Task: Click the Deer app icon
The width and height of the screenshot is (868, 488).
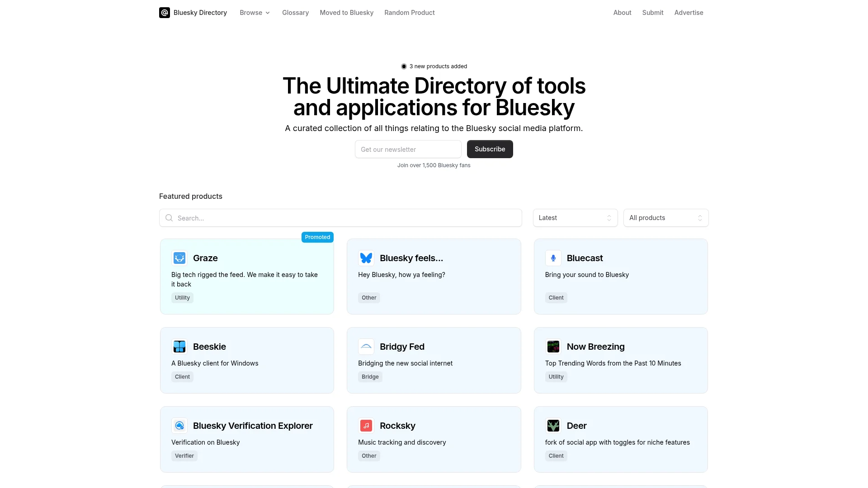Action: coord(553,426)
